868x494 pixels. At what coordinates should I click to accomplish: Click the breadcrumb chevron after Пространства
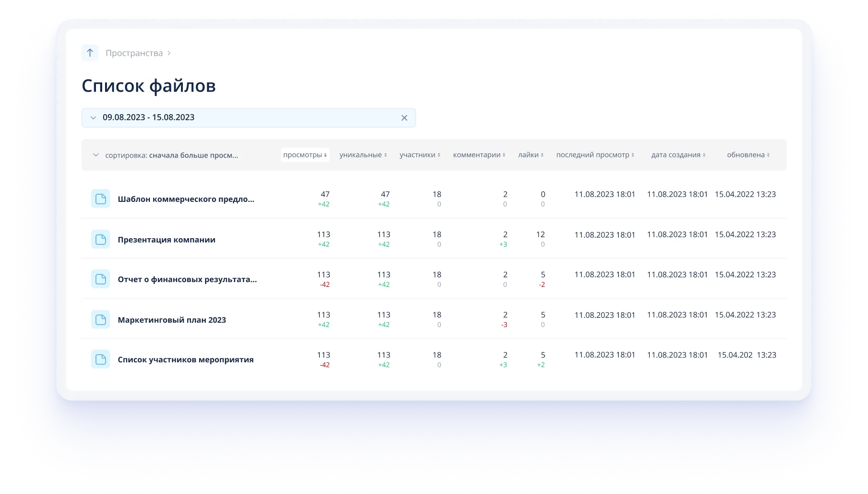pos(169,53)
